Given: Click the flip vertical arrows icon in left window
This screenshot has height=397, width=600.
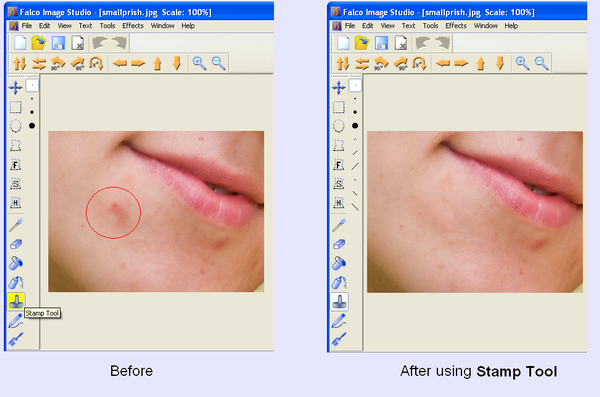Looking at the screenshot, I should click(20, 63).
